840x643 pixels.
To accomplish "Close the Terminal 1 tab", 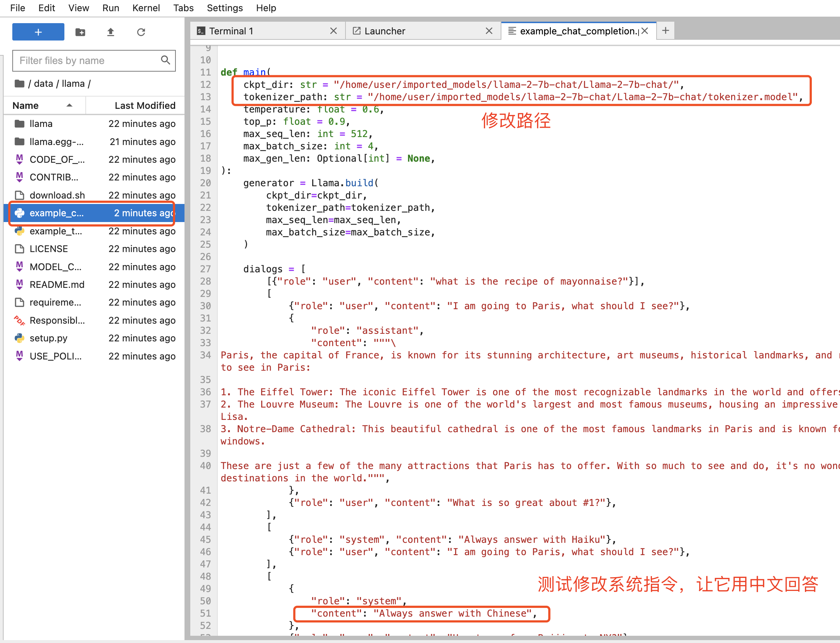I will click(x=334, y=31).
